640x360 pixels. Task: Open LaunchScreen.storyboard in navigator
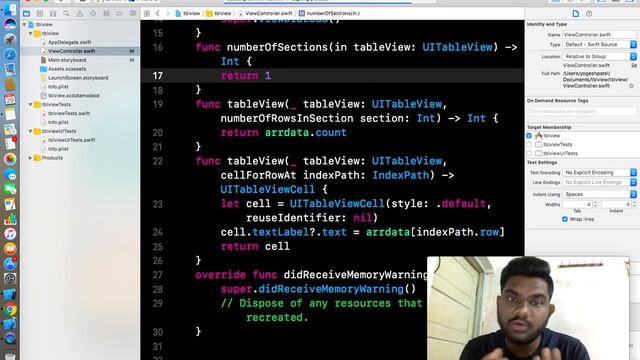coord(78,78)
